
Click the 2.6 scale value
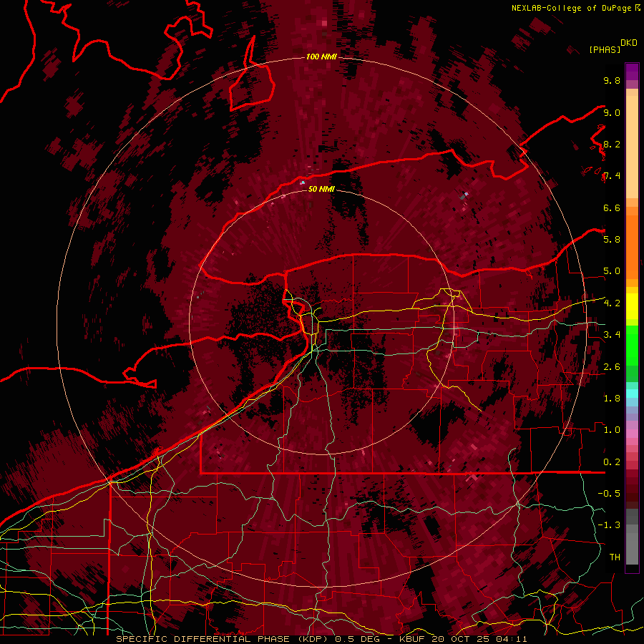tap(612, 366)
